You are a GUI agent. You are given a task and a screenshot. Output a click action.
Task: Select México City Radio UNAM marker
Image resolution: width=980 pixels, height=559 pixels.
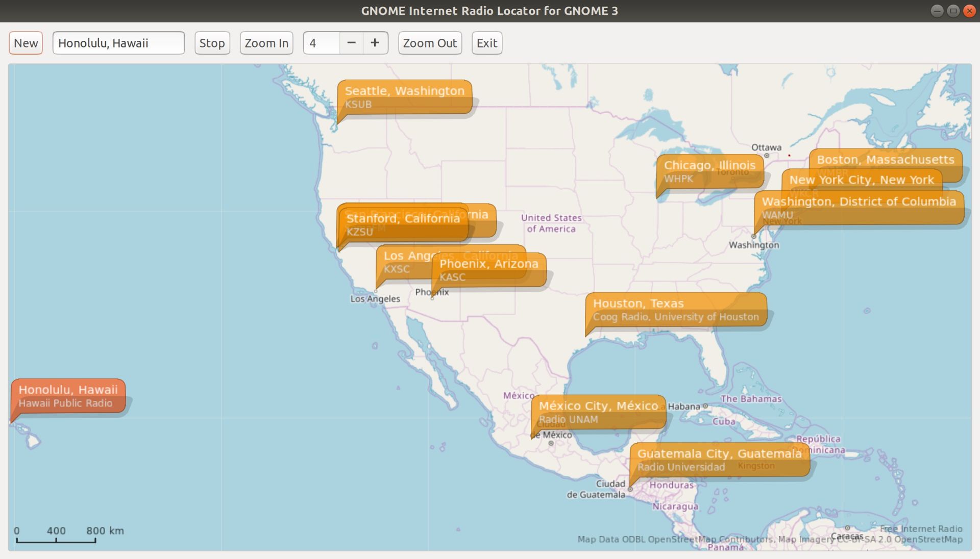click(598, 412)
